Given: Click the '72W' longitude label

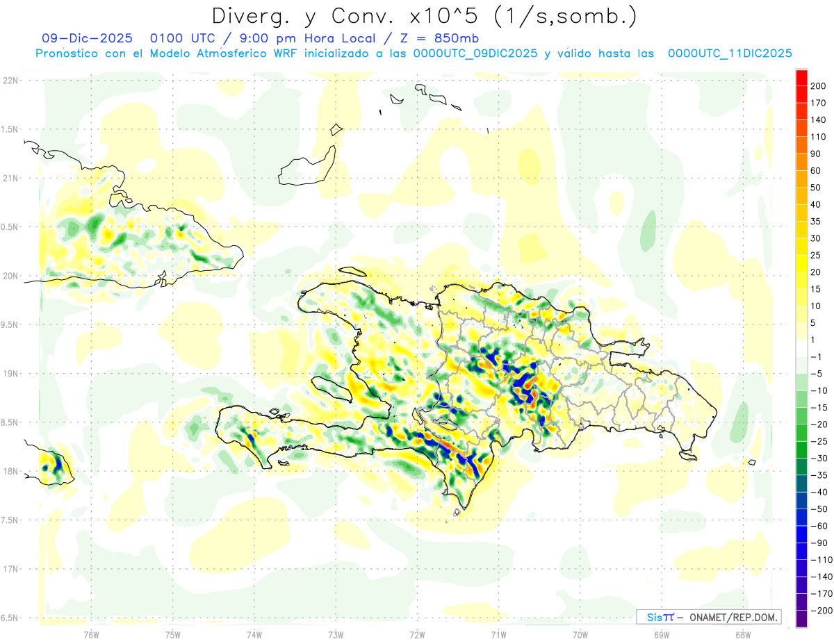Looking at the screenshot, I should coord(417,634).
